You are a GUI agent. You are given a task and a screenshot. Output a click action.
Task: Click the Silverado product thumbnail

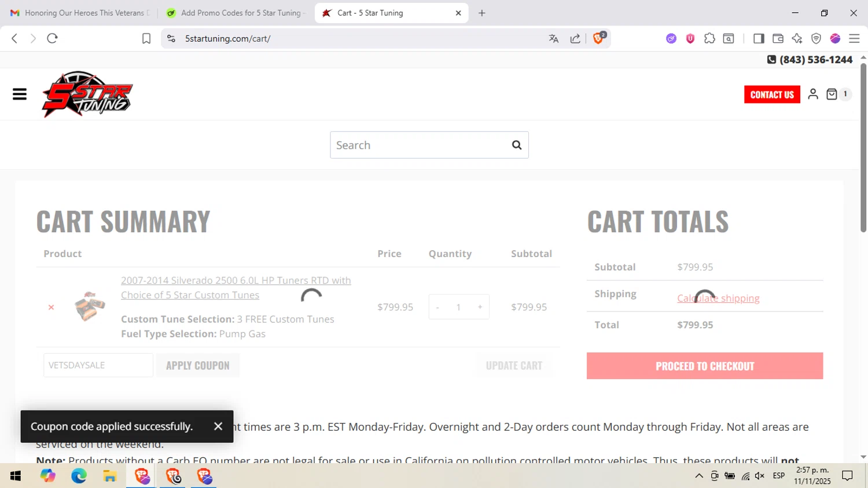coord(90,306)
